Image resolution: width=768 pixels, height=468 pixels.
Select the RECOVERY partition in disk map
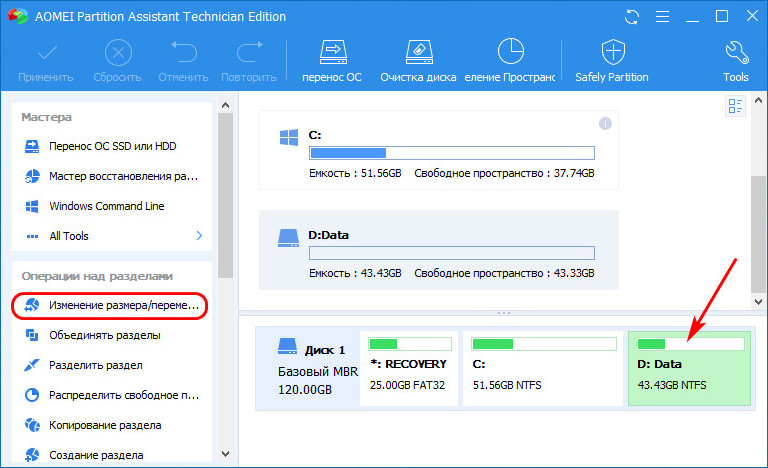[x=409, y=369]
